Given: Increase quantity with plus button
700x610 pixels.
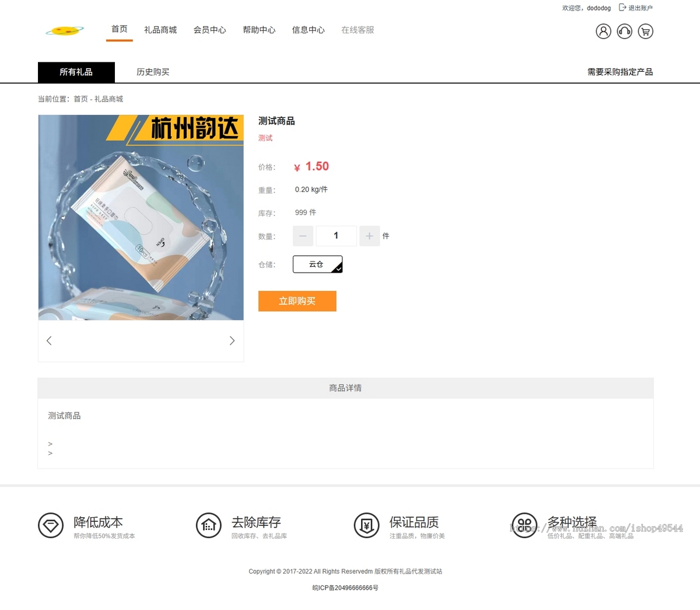Looking at the screenshot, I should [369, 236].
